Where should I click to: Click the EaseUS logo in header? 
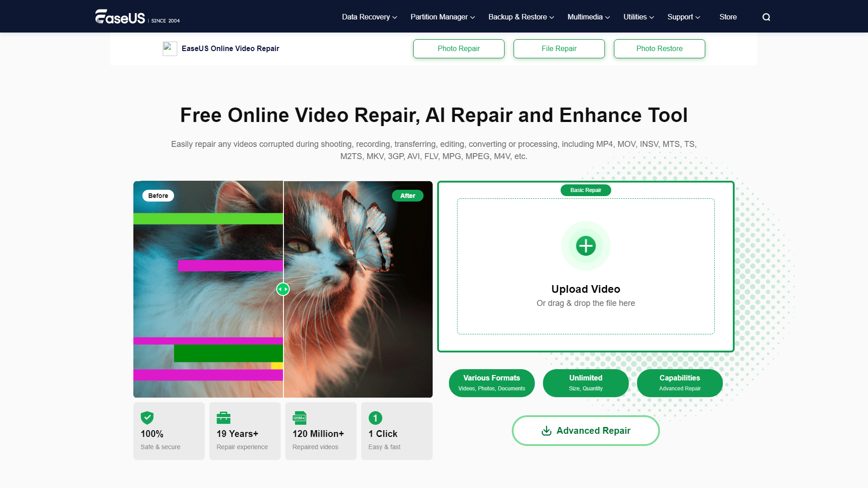pos(120,17)
